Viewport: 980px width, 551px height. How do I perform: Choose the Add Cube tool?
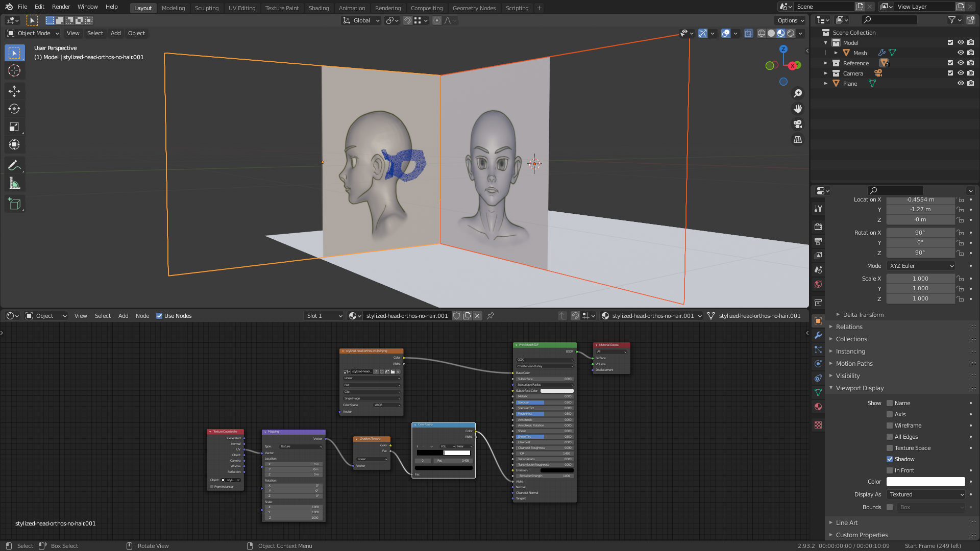click(x=14, y=204)
